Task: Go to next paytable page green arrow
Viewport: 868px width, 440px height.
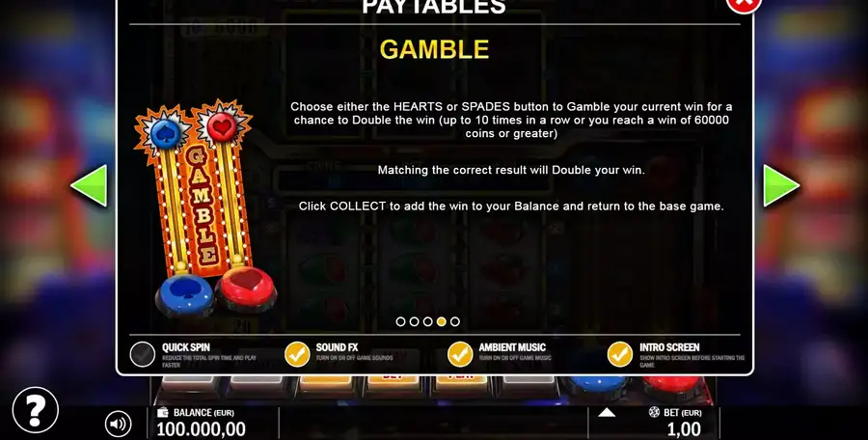Action: [x=781, y=185]
